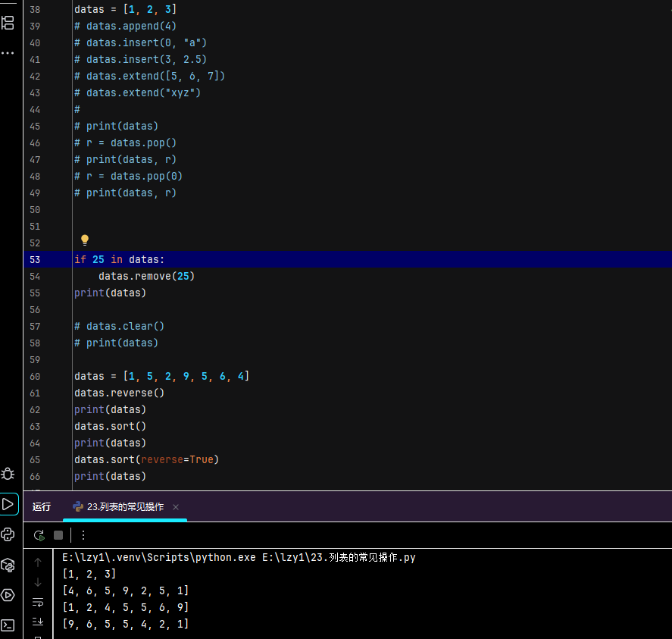Image resolution: width=672 pixels, height=639 pixels.
Task: Click the 'datas.sort(reverse=True)' line
Action: [146, 460]
